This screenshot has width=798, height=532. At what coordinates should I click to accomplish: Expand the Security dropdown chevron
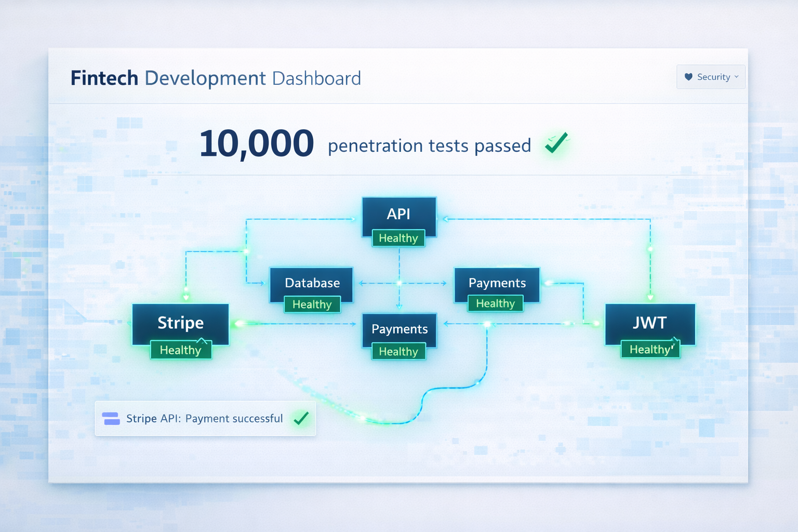[x=737, y=77]
